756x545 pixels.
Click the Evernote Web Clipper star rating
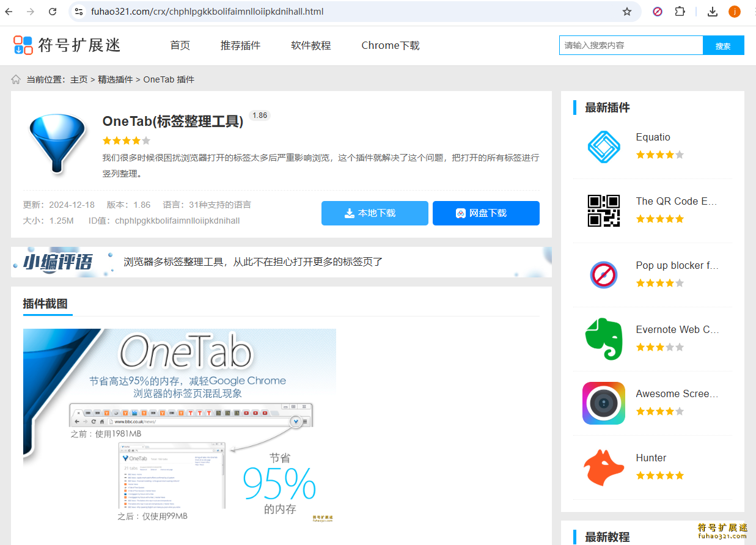[x=659, y=347]
